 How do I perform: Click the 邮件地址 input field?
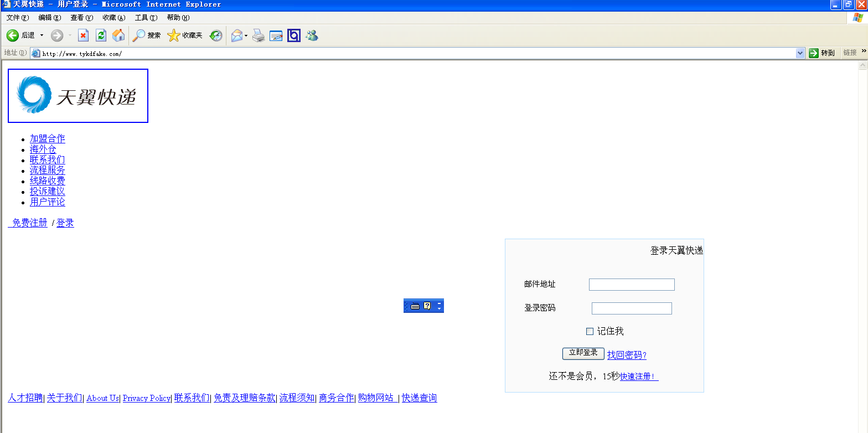[x=632, y=285]
